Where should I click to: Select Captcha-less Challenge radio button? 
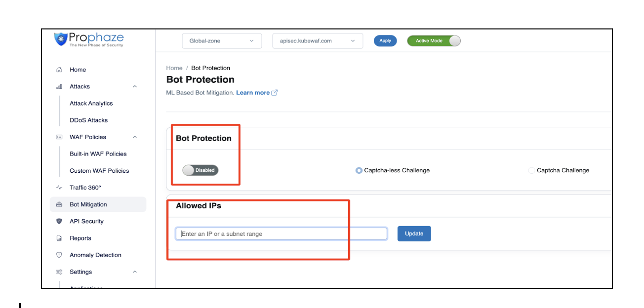point(359,170)
